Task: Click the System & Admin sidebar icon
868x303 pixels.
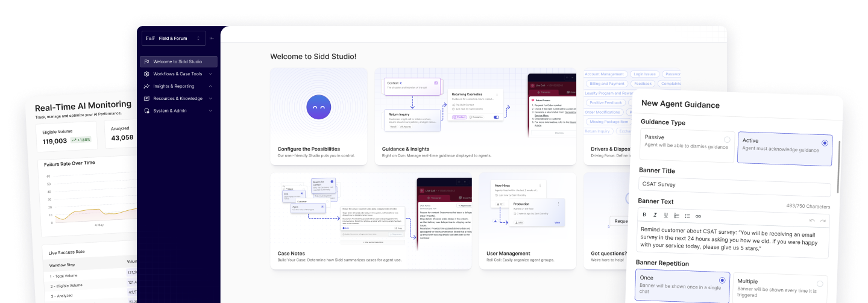Action: pos(146,111)
